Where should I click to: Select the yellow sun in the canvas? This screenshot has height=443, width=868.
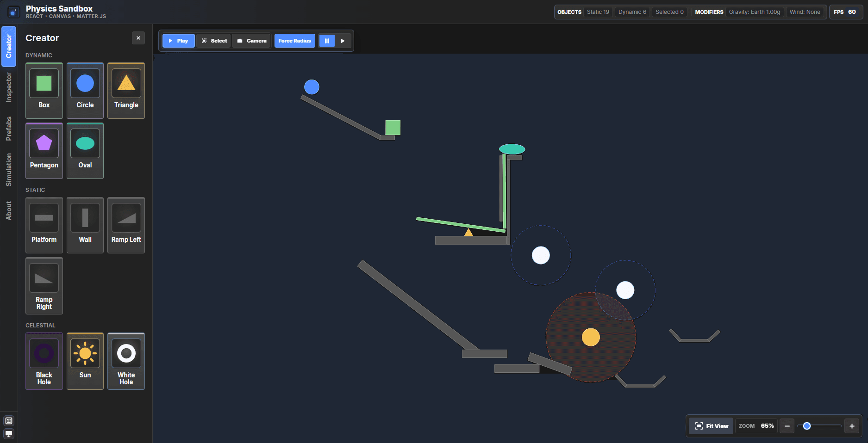coord(591,337)
